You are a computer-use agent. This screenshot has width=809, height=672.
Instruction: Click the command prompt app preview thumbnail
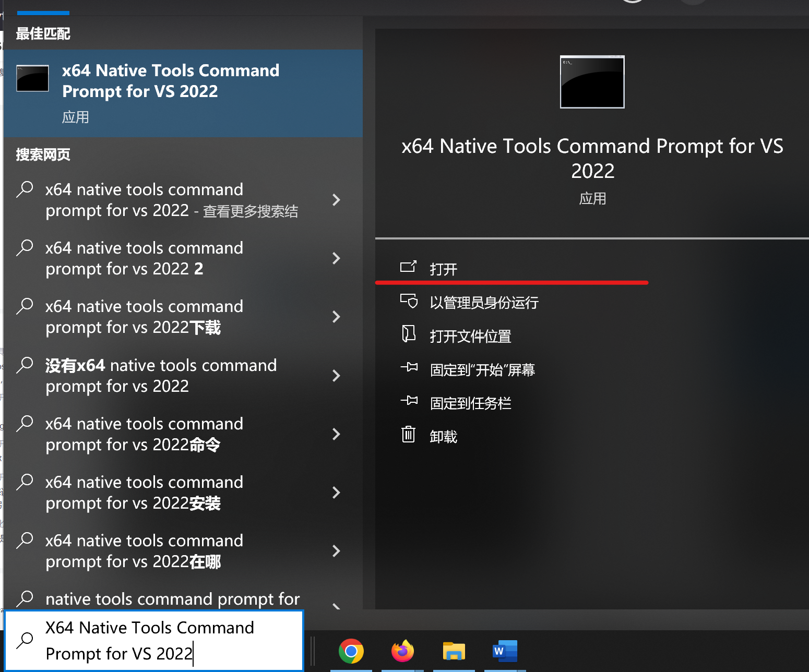[591, 81]
